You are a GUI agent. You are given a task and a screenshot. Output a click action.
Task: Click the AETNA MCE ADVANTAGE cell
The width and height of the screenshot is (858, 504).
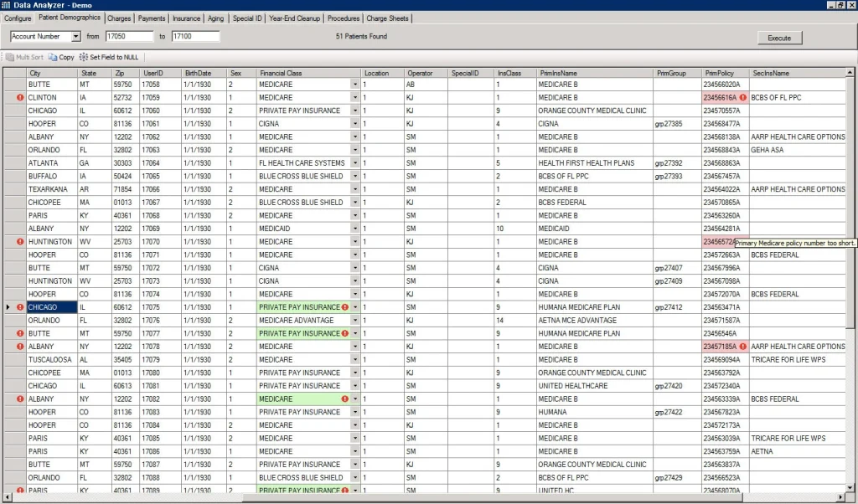pos(596,321)
